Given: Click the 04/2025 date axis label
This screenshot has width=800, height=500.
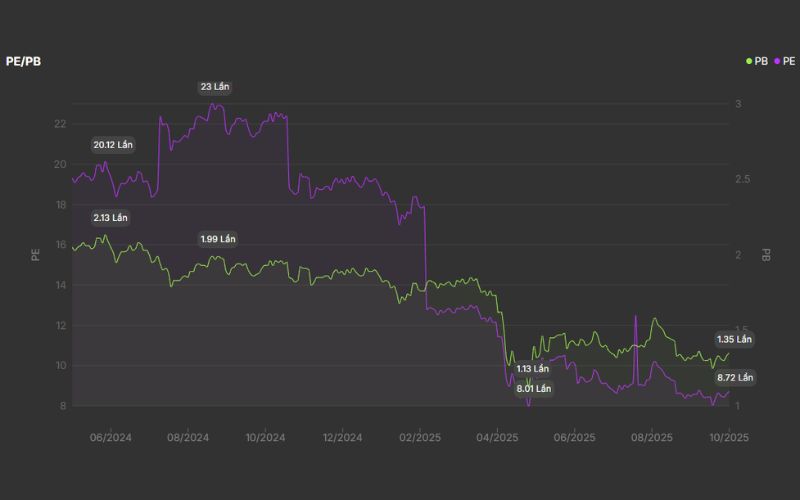Looking at the screenshot, I should (x=497, y=437).
